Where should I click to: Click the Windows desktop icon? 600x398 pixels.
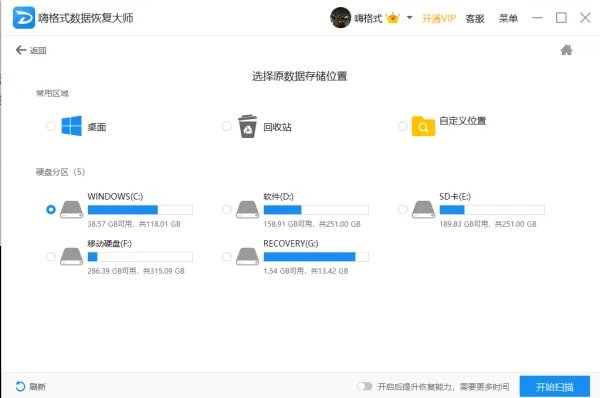[72, 126]
